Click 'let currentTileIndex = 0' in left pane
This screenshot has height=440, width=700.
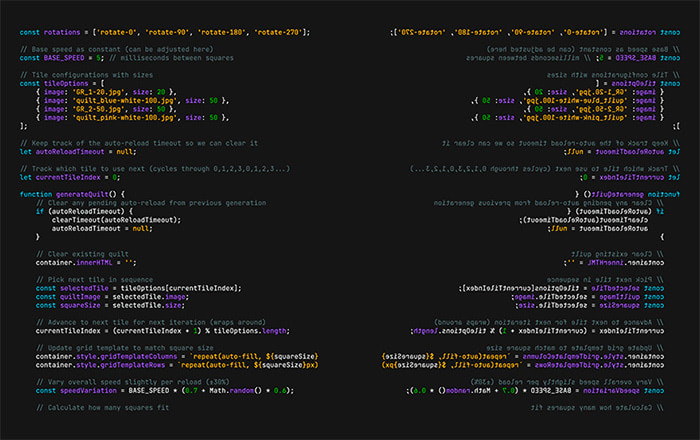click(76, 175)
